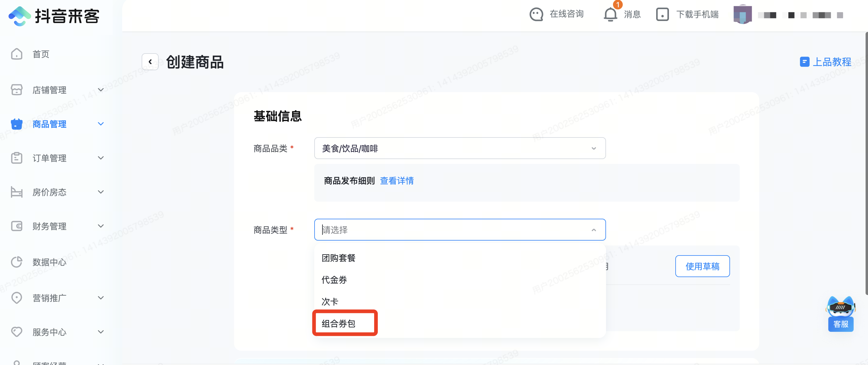Click the 商品管理 shopping bag icon
The height and width of the screenshot is (365, 868).
tap(16, 124)
